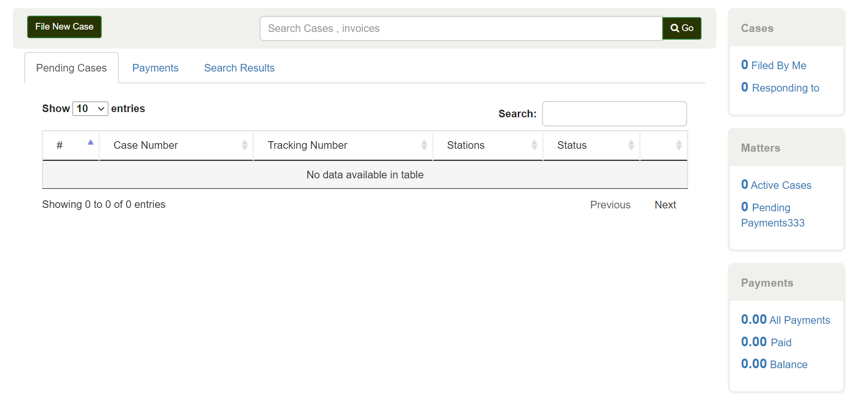Sort by Stations column
This screenshot has height=413, width=868.
click(x=488, y=145)
